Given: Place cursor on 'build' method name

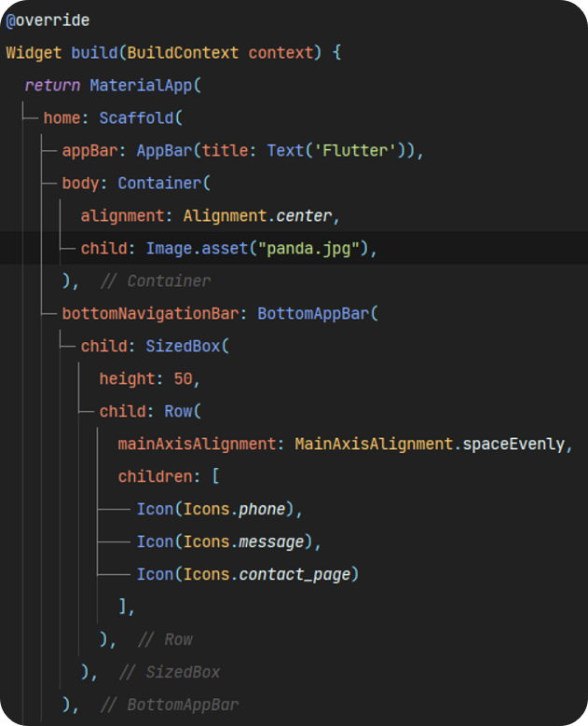Looking at the screenshot, I should (94, 53).
